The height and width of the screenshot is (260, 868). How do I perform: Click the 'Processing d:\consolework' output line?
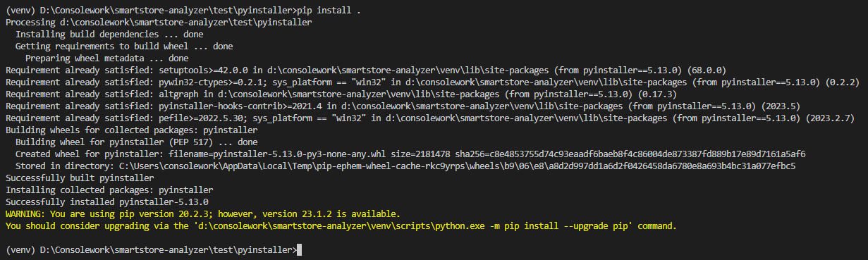click(159, 23)
